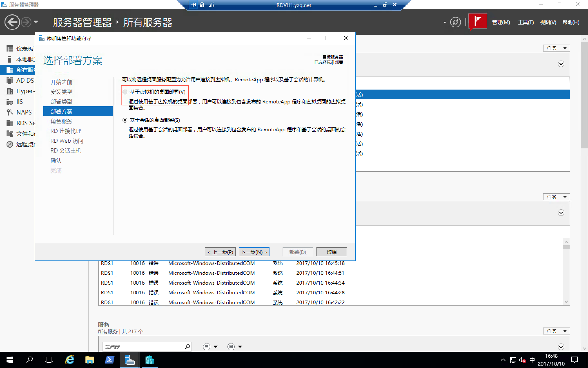This screenshot has width=588, height=368.
Task: Open PowerShell from taskbar
Action: [x=110, y=360]
